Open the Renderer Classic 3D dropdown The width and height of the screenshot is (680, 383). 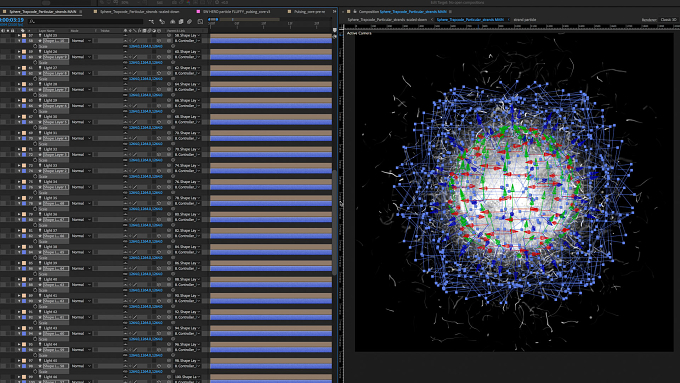click(x=668, y=20)
